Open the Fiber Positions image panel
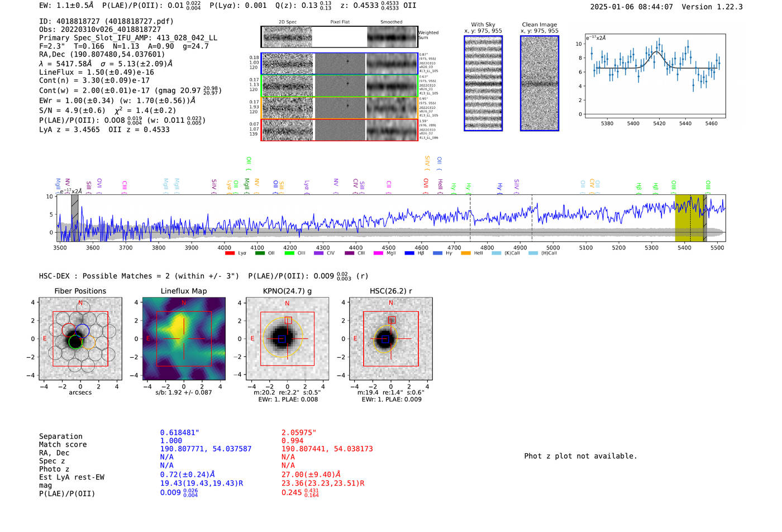 [80, 339]
